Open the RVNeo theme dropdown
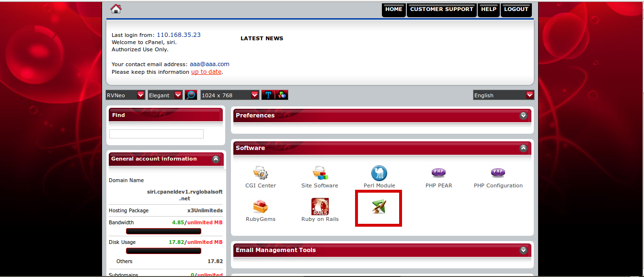This screenshot has width=644, height=277. (x=126, y=95)
